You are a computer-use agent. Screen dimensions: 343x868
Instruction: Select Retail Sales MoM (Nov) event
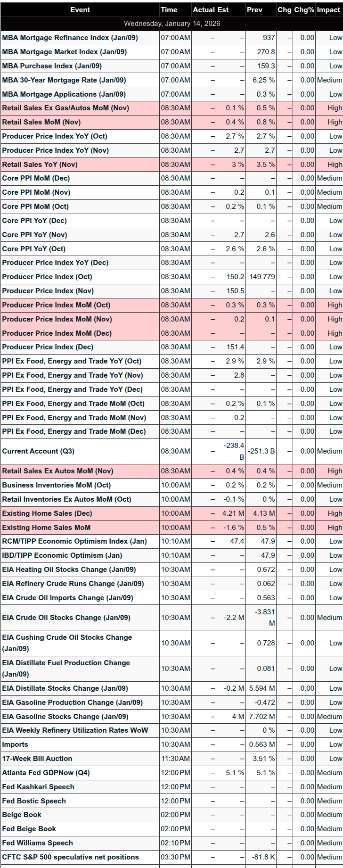tap(41, 122)
